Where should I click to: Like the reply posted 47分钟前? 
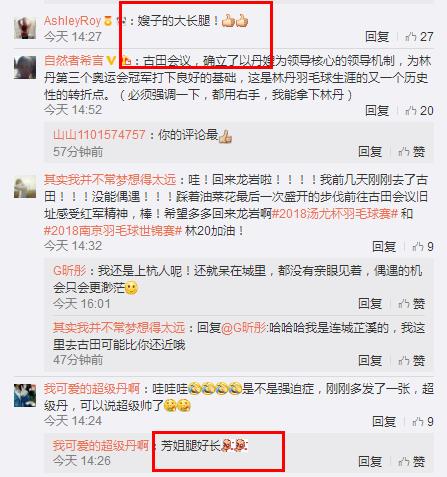coord(411,360)
